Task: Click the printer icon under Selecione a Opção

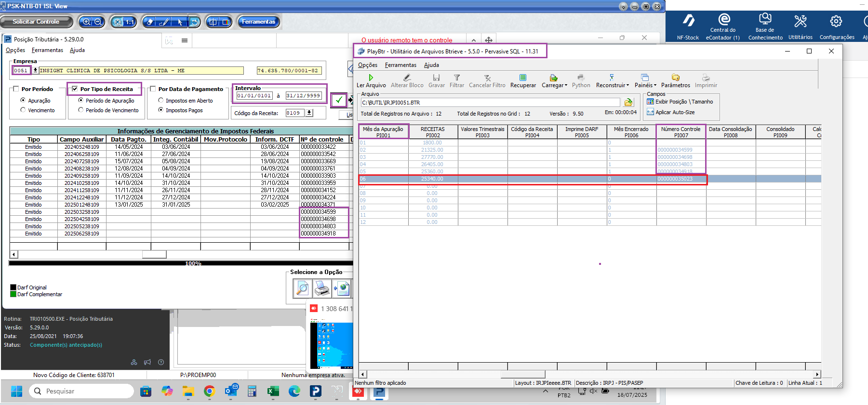Action: pos(322,289)
